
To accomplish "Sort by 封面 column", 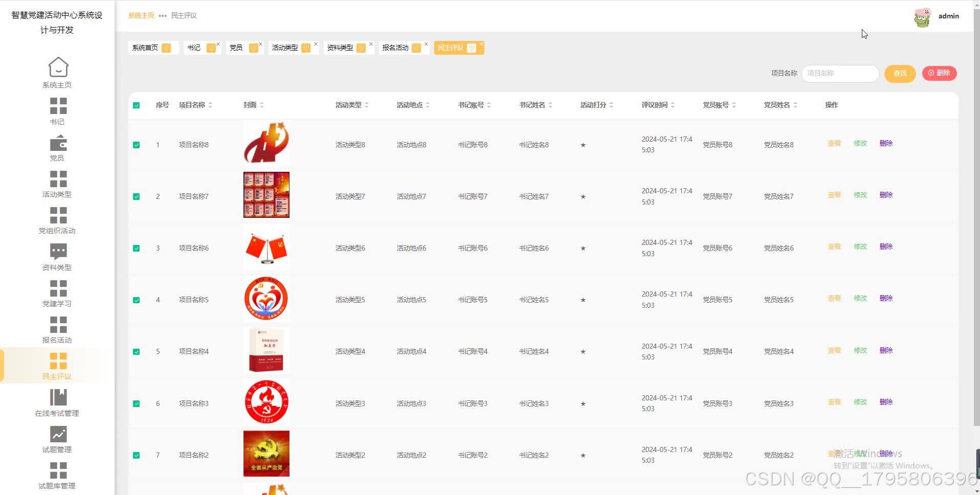I will 262,105.
